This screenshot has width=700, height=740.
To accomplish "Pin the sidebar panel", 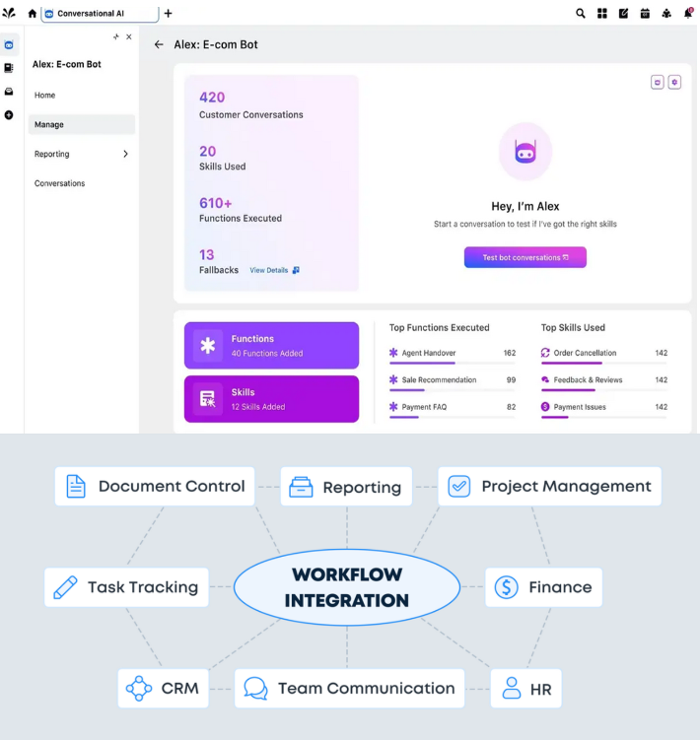I will click(x=115, y=36).
